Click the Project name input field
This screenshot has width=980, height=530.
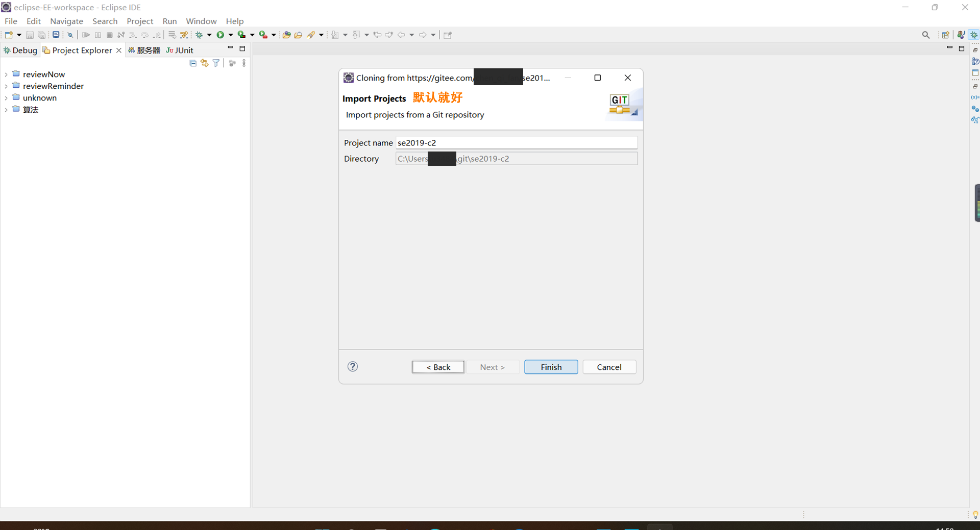[516, 143]
